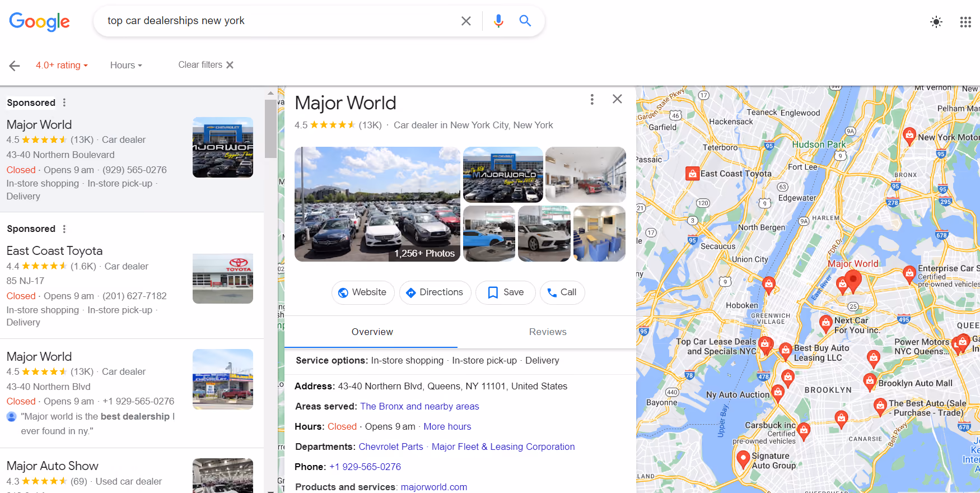Save Major World to a list
The width and height of the screenshot is (980, 493).
pyautogui.click(x=506, y=292)
